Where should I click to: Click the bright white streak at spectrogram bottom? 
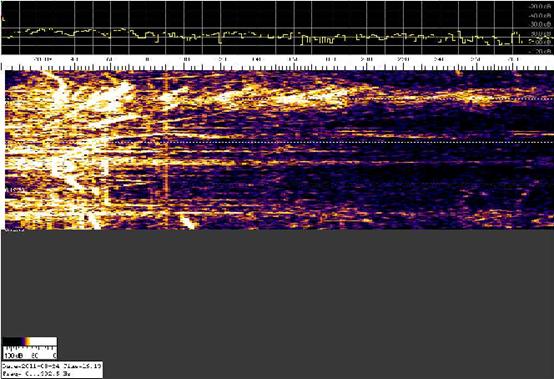[x=187, y=221]
